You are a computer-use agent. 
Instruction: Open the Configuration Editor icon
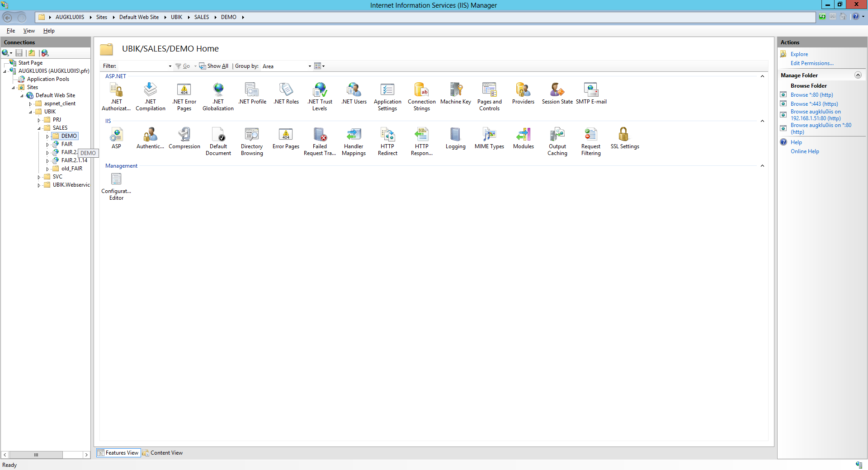point(116,183)
